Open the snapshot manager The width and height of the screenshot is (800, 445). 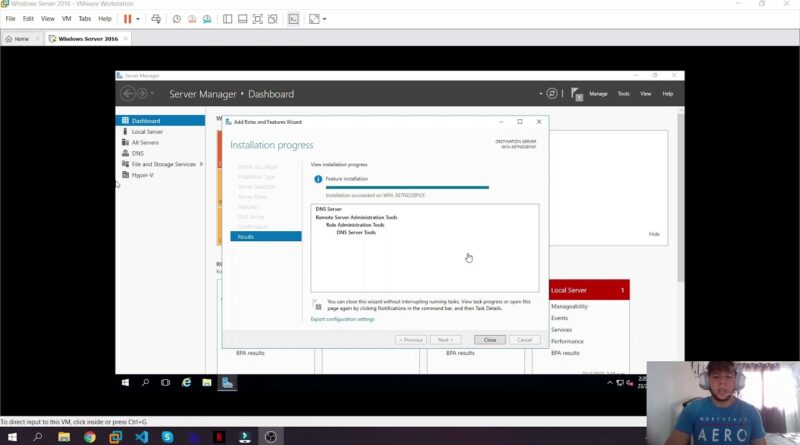tap(207, 19)
